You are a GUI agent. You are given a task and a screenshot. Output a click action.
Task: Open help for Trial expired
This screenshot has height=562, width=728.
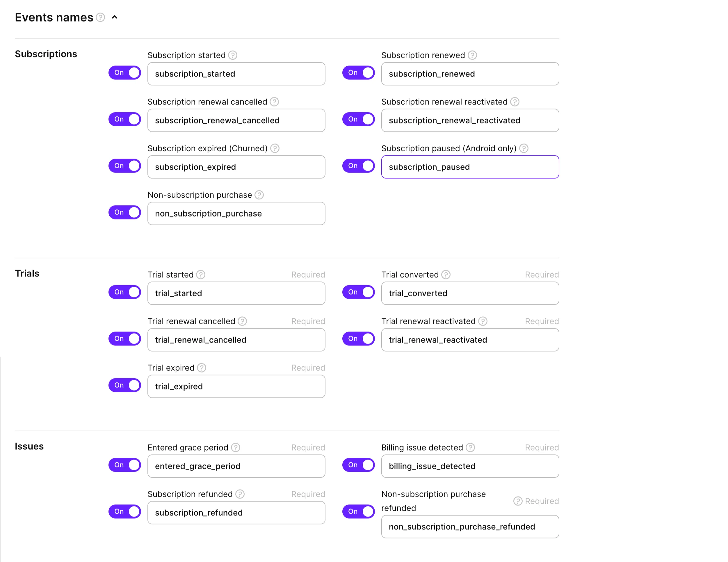(201, 368)
